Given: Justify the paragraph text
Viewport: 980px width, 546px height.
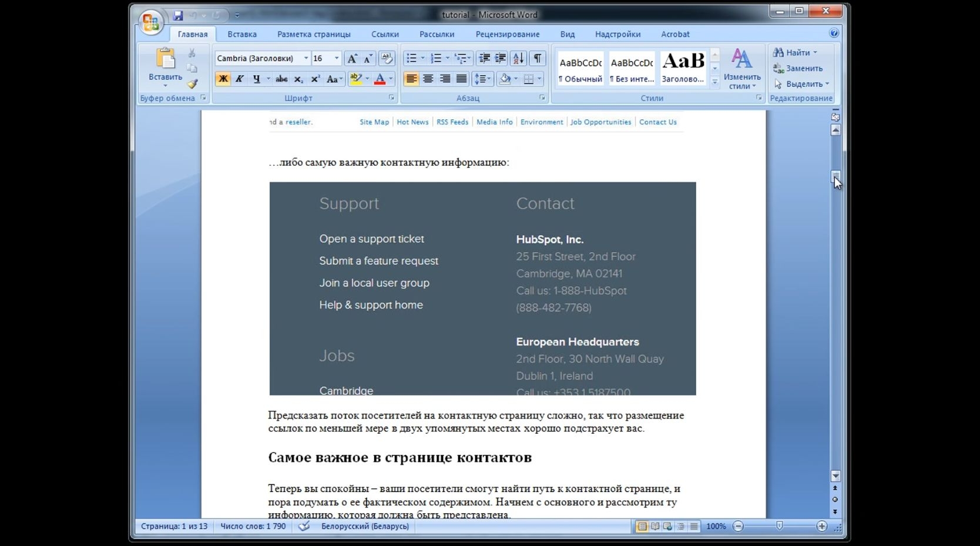Looking at the screenshot, I should pos(462,79).
